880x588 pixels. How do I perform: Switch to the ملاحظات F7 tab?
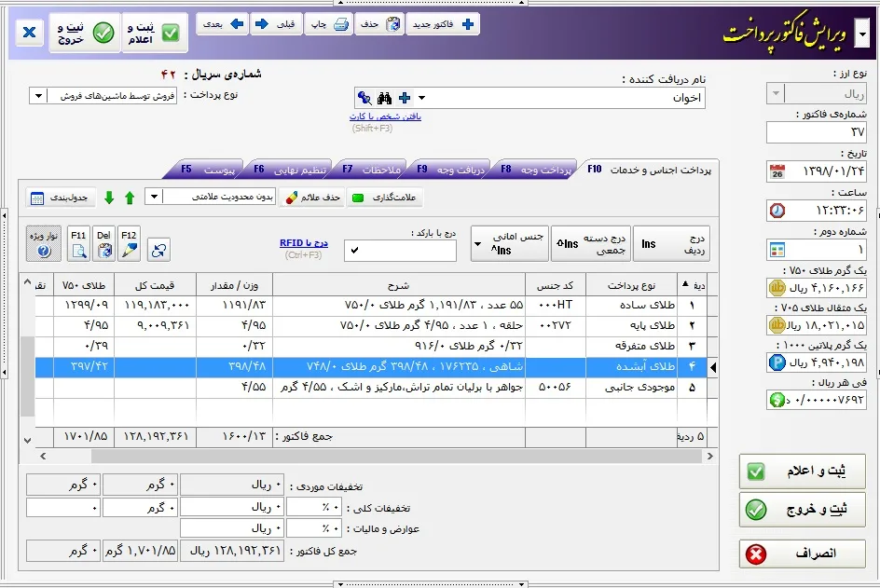tap(372, 169)
